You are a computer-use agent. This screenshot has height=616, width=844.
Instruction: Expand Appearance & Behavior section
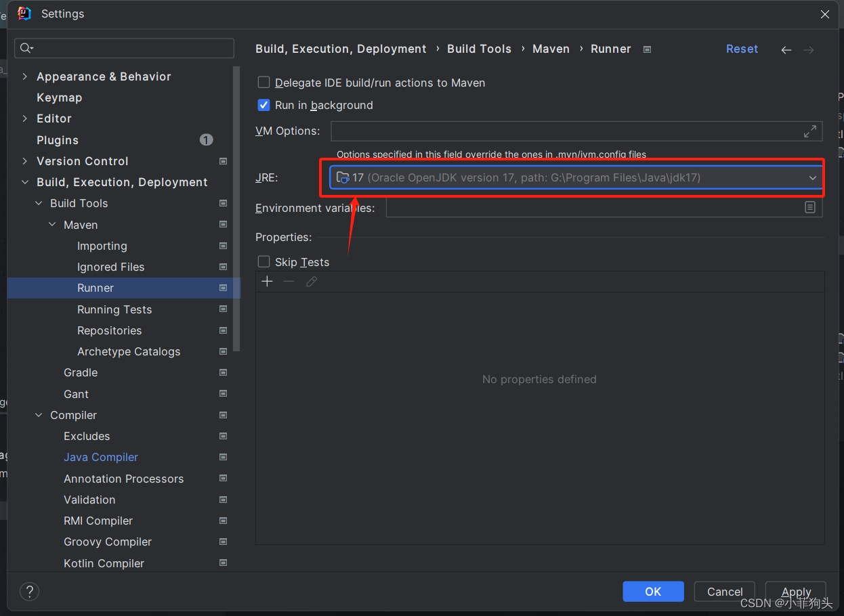25,76
